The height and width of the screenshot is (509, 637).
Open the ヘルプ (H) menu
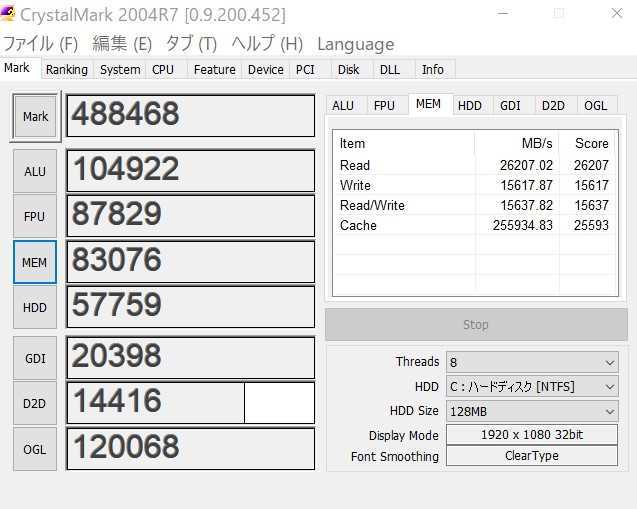pyautogui.click(x=267, y=44)
